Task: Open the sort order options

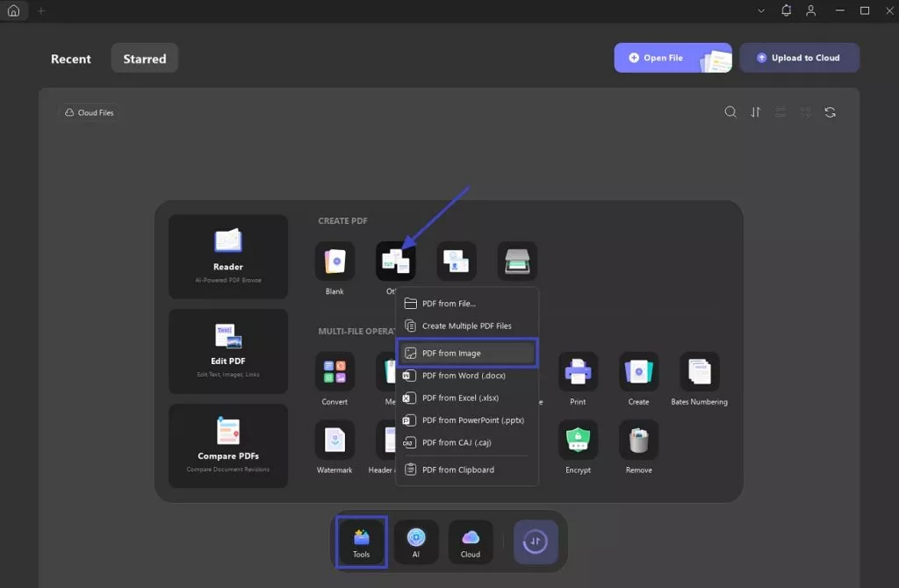Action: (x=756, y=112)
